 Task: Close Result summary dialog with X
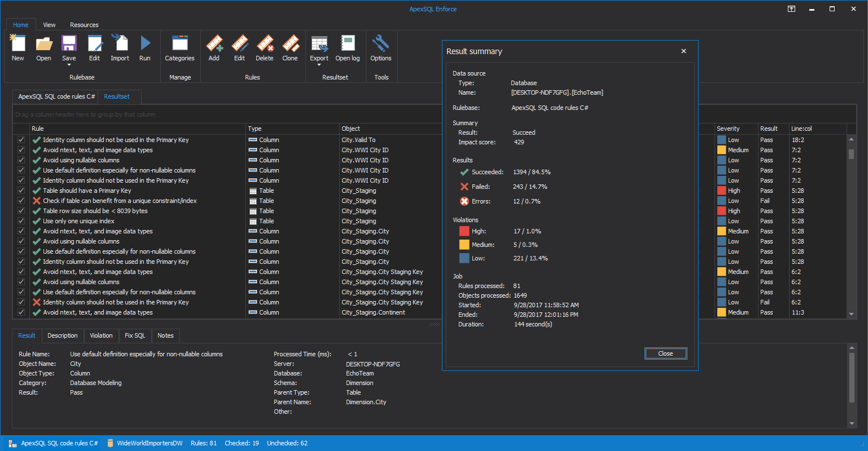tap(683, 51)
